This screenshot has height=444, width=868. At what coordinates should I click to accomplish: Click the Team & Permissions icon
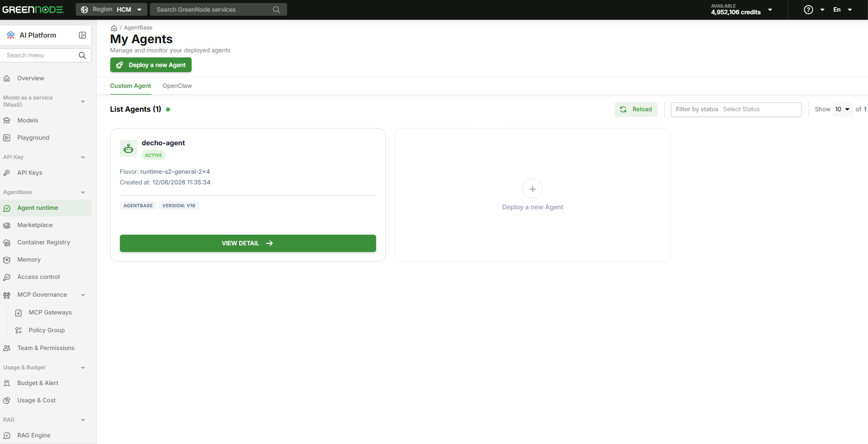tap(7, 348)
